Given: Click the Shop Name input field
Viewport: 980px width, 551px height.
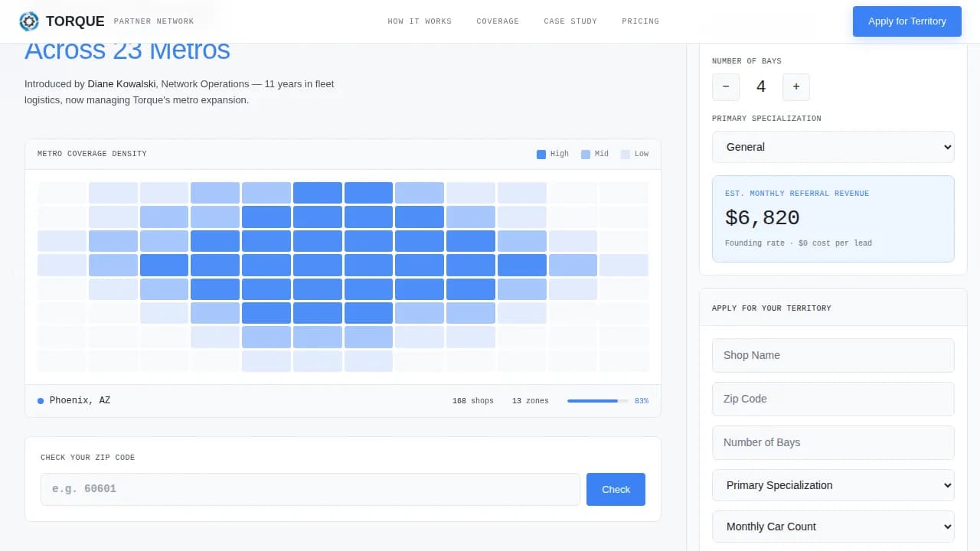Looking at the screenshot, I should click(x=833, y=354).
